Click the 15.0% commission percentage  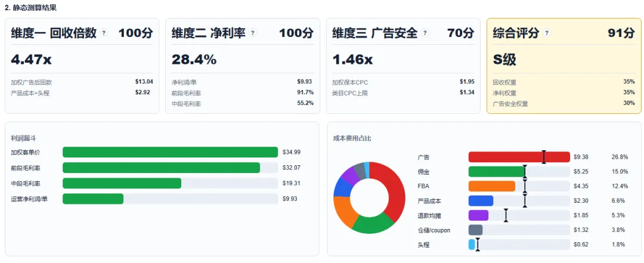tap(620, 171)
